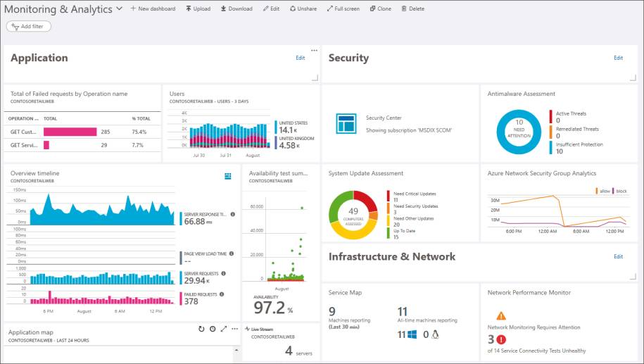Click the Windows logo in Service Map

tap(412, 335)
